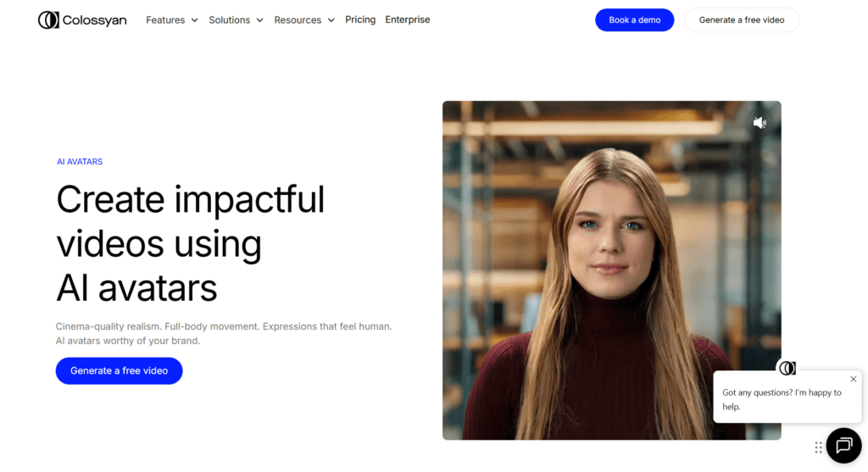Expand the Features dropdown chevron

194,20
